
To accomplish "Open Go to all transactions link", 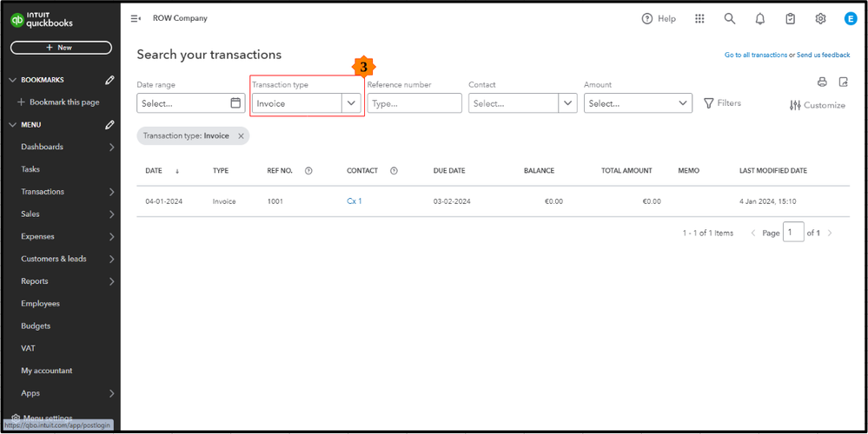I will click(x=756, y=56).
